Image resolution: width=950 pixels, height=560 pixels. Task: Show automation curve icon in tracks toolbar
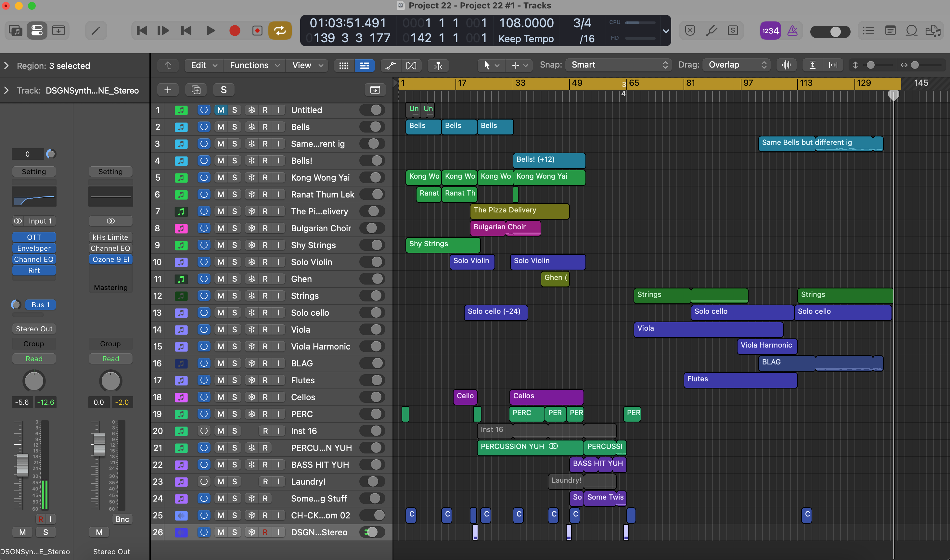click(390, 65)
